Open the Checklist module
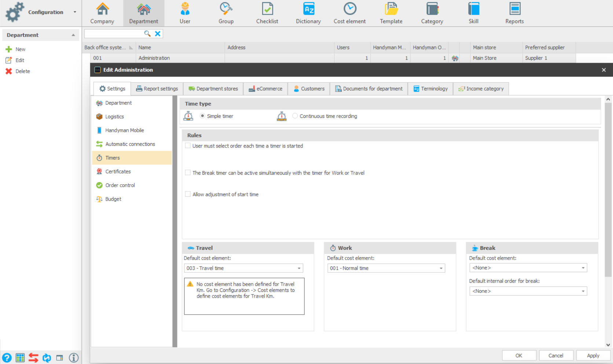 (267, 13)
